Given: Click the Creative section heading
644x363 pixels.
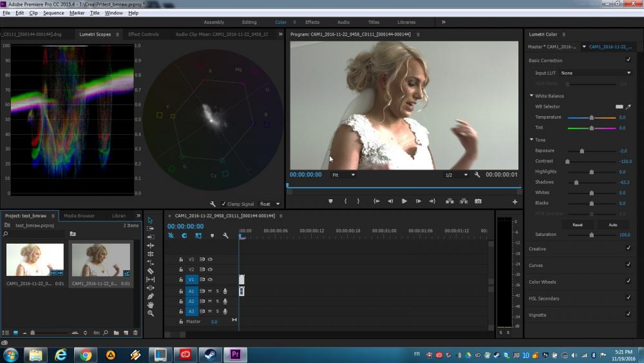Looking at the screenshot, I should click(537, 249).
